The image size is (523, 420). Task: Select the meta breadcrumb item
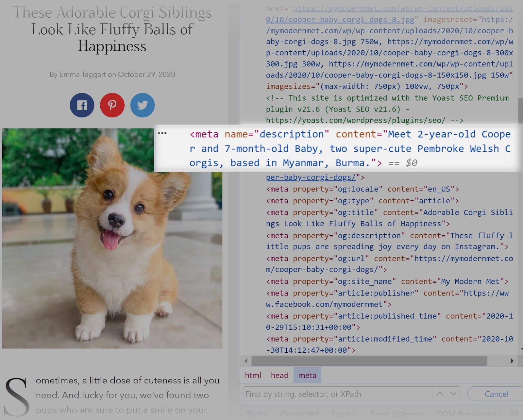coord(307,375)
